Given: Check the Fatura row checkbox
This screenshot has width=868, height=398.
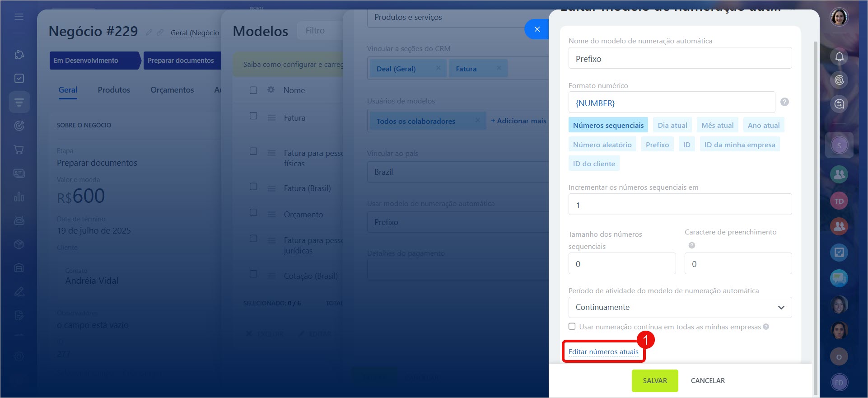Looking at the screenshot, I should point(253,116).
